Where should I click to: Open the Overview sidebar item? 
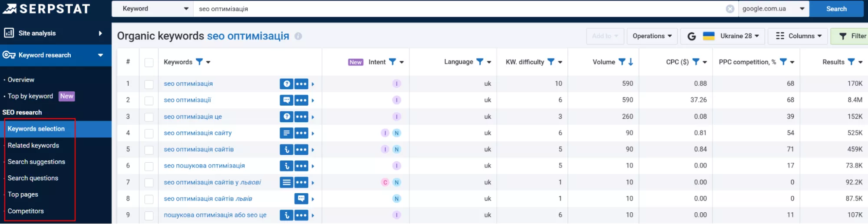pyautogui.click(x=21, y=80)
